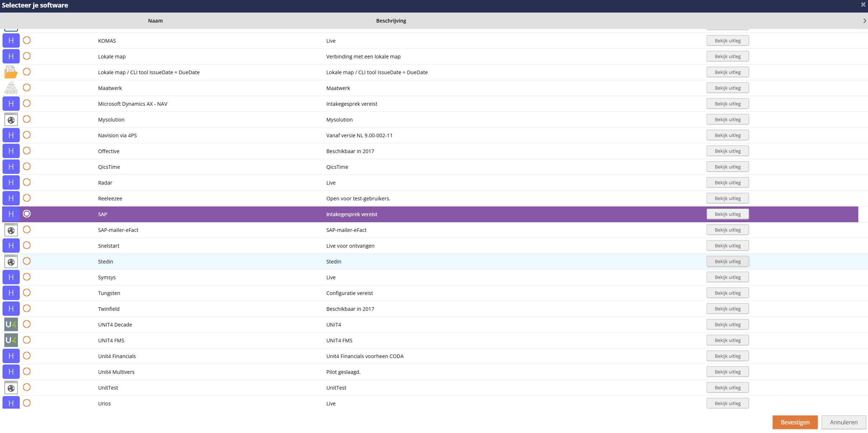Click the H icon beside Unit4 Financials
The width and height of the screenshot is (868, 433).
[11, 356]
